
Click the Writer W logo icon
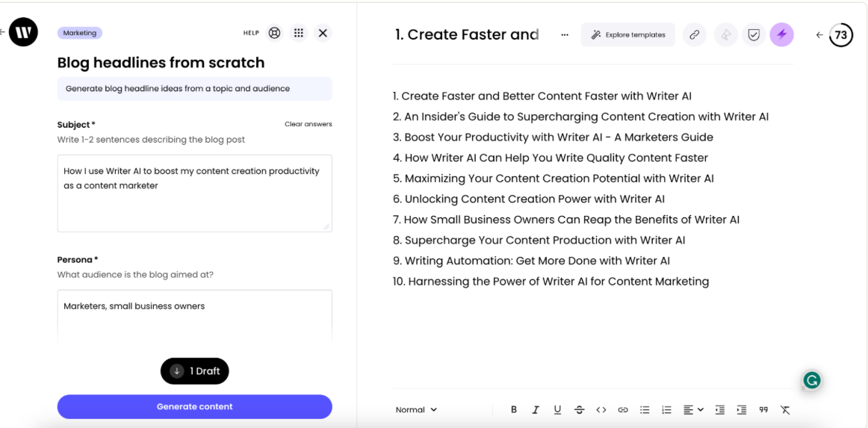pyautogui.click(x=24, y=32)
